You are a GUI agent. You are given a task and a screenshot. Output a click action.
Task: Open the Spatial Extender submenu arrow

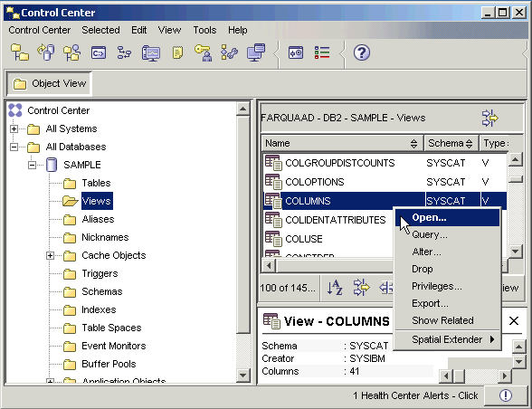click(492, 339)
